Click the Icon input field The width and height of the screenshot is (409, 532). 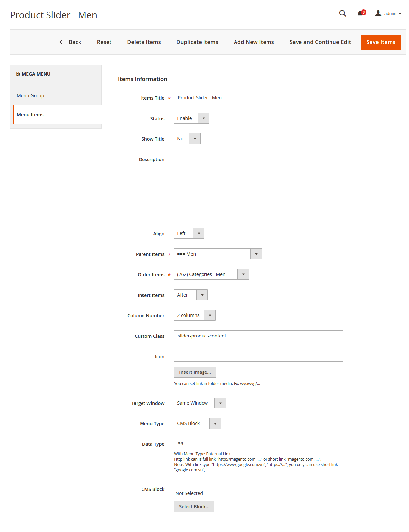[x=259, y=356]
